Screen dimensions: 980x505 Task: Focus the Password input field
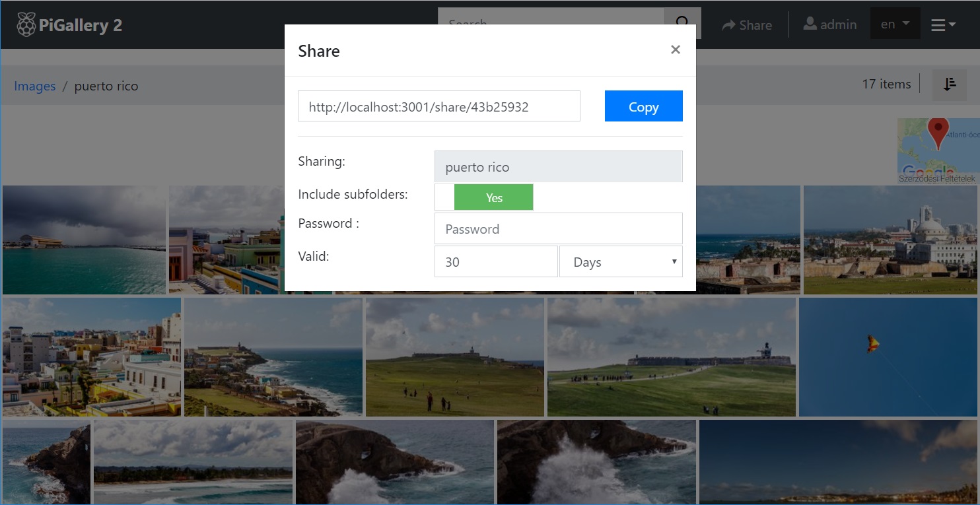558,229
